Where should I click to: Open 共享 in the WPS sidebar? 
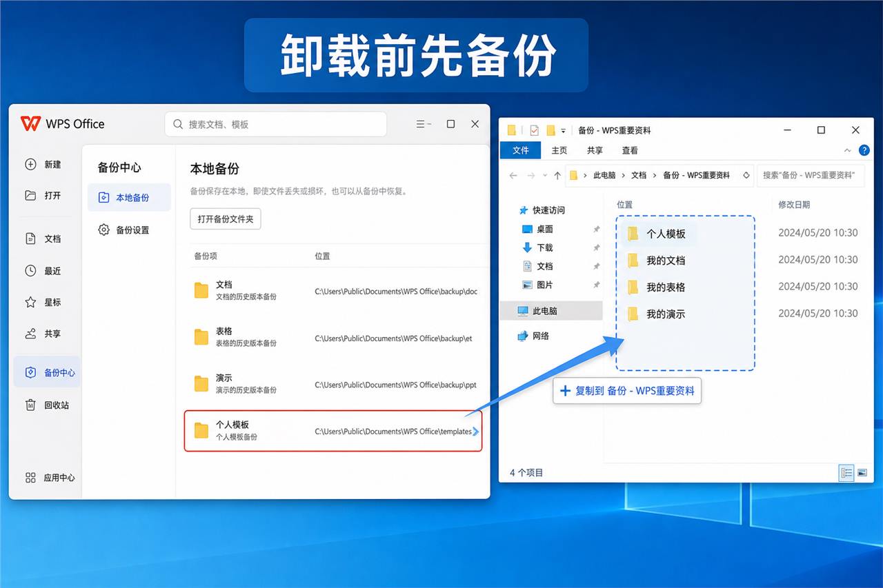(44, 334)
